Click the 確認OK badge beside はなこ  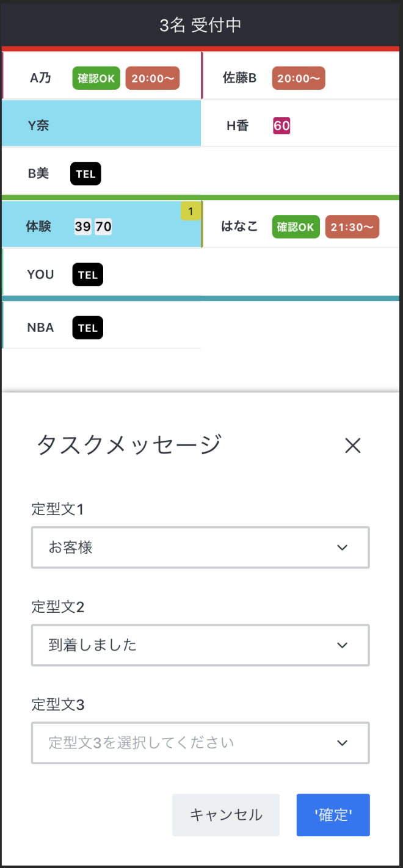pos(296,227)
